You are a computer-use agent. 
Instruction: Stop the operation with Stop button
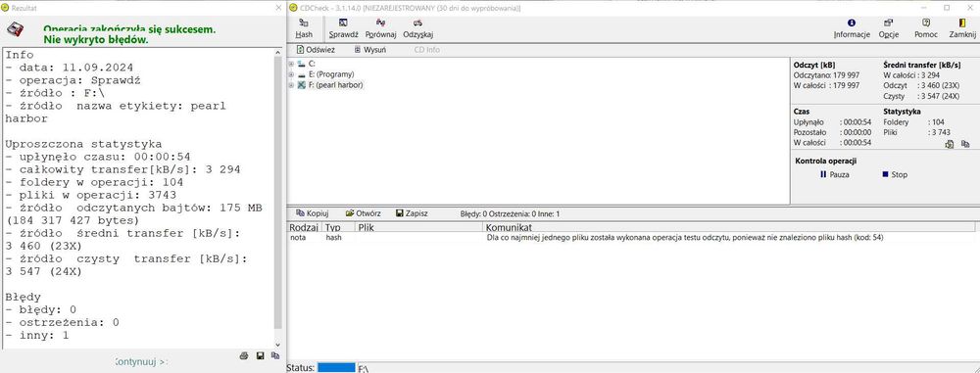[895, 175]
